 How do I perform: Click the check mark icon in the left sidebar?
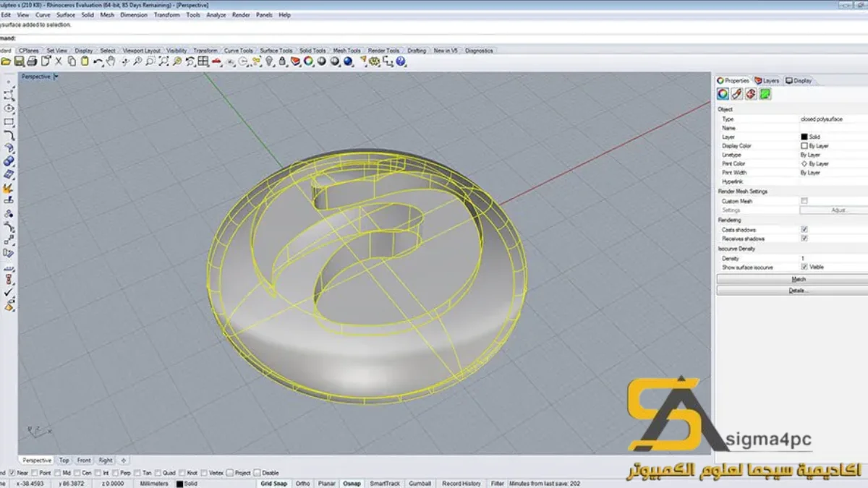[9, 293]
